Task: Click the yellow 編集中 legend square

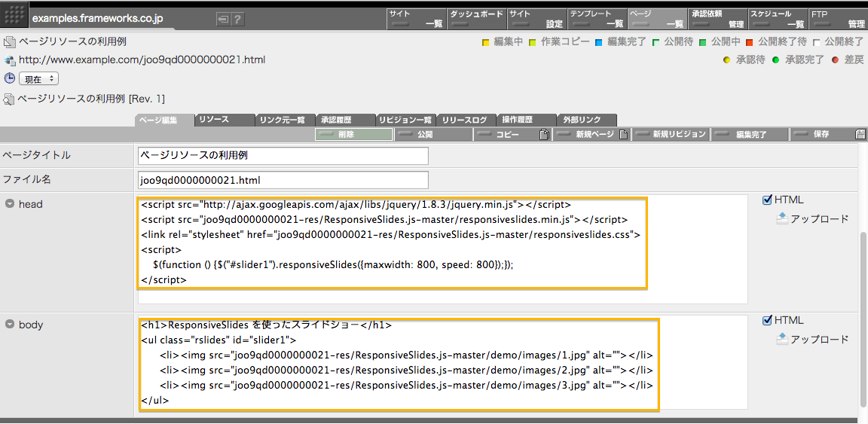Action: point(486,42)
